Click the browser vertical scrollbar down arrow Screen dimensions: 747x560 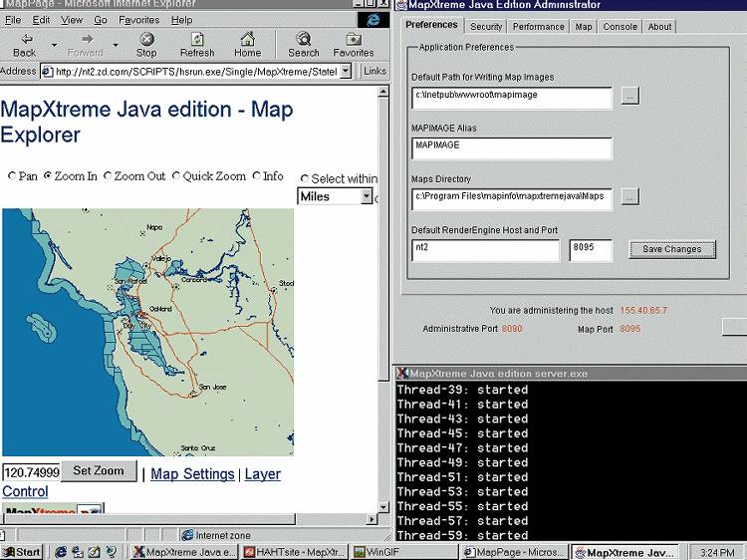[x=383, y=507]
